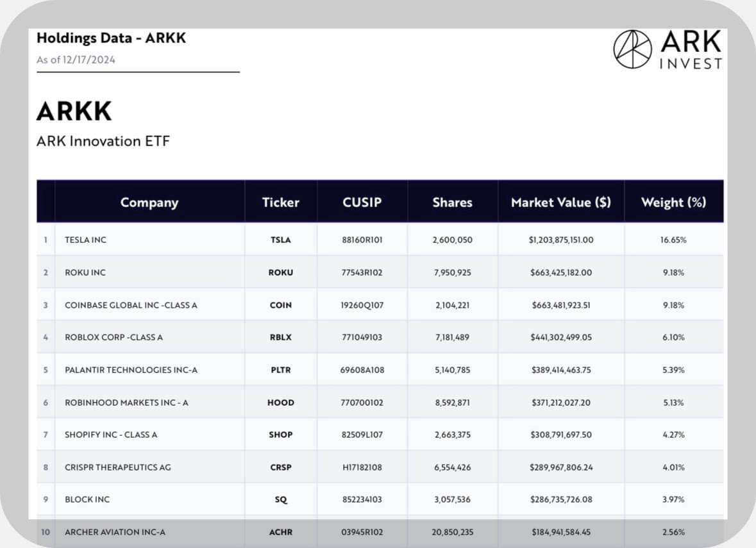Select Shopify weight 4.27%
The image size is (756, 548).
coord(673,435)
